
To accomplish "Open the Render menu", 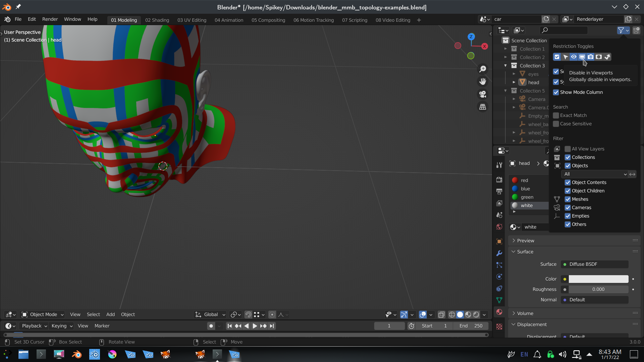I will (50, 19).
